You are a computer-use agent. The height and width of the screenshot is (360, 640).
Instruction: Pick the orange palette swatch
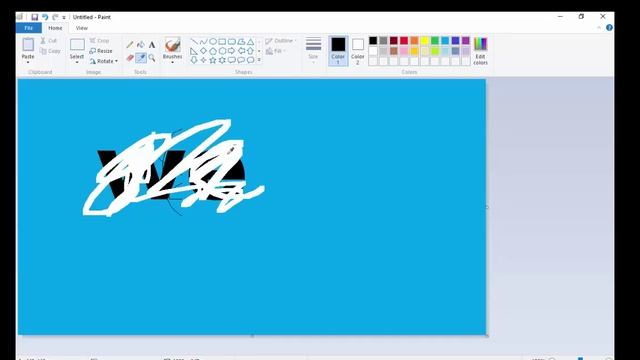click(414, 40)
